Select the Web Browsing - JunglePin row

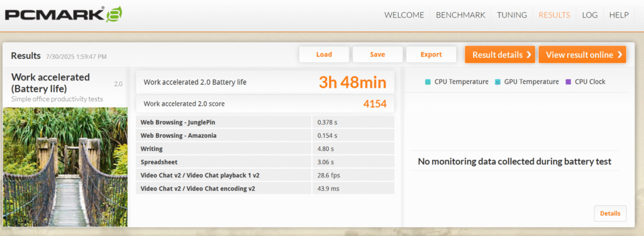[x=265, y=122]
